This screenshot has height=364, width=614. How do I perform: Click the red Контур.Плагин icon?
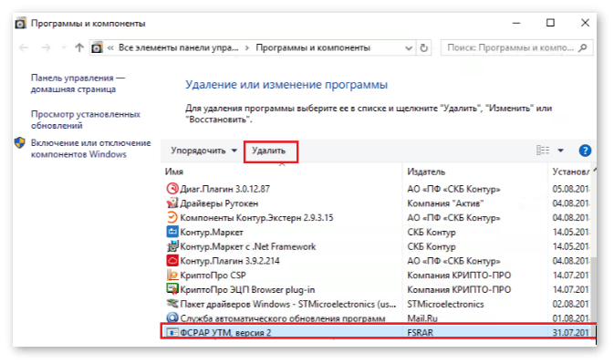(172, 260)
